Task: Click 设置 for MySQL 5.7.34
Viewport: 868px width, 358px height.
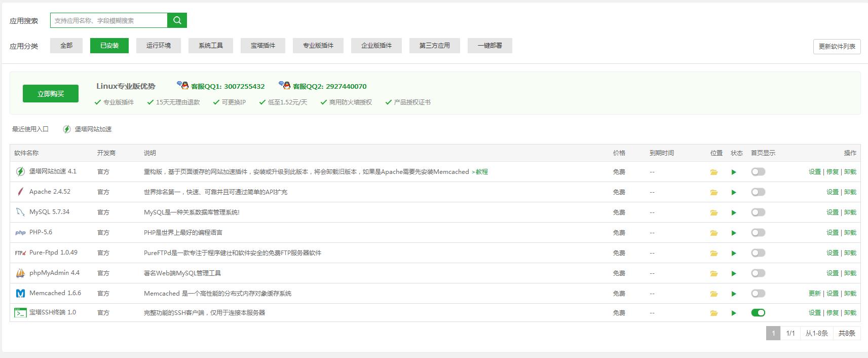Action: [x=833, y=212]
